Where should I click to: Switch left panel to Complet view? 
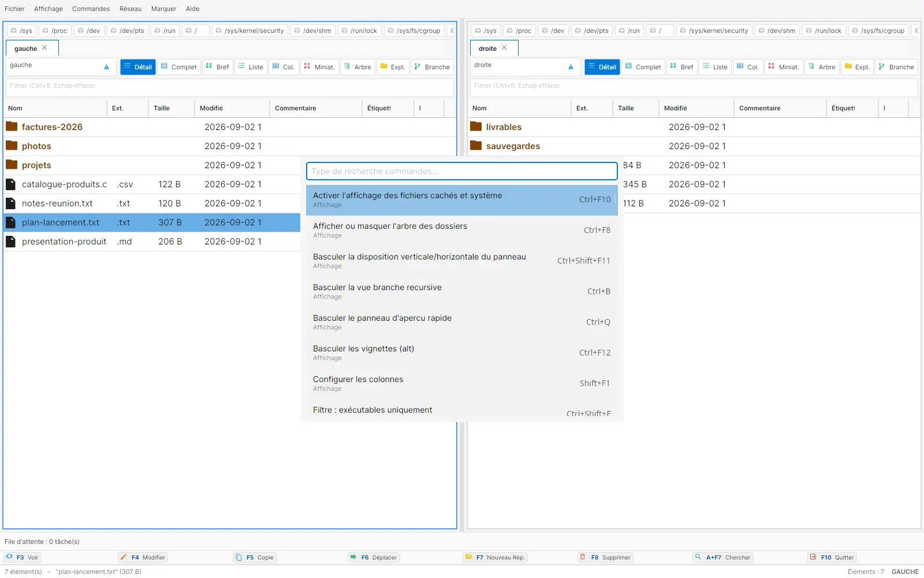click(x=179, y=67)
